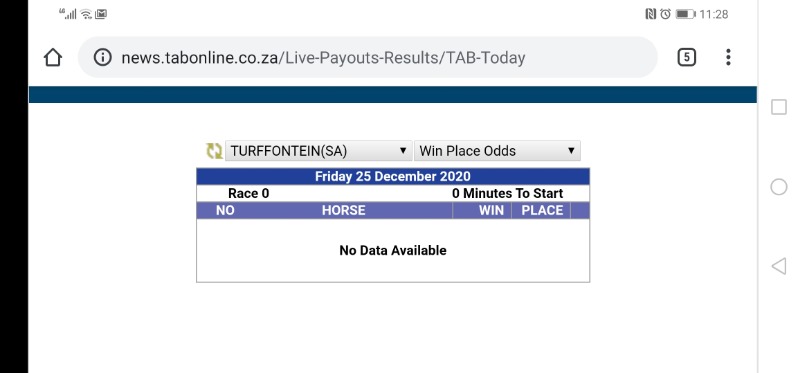The height and width of the screenshot is (373, 799).
Task: Click the No Data Available message
Action: [393, 250]
